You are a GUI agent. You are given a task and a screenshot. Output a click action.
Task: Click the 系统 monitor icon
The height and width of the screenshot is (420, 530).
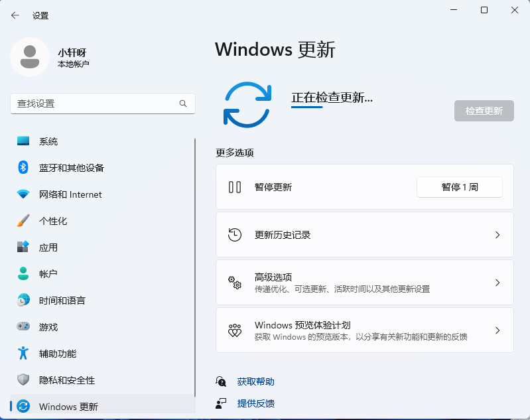(23, 141)
